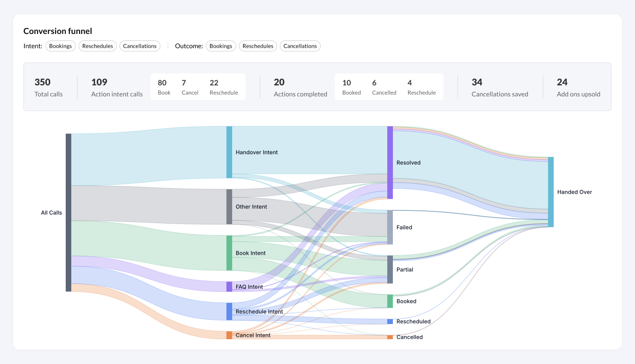Enable the Outcome Reschedules filter chip
Viewport: 635px width, 364px height.
(x=258, y=46)
